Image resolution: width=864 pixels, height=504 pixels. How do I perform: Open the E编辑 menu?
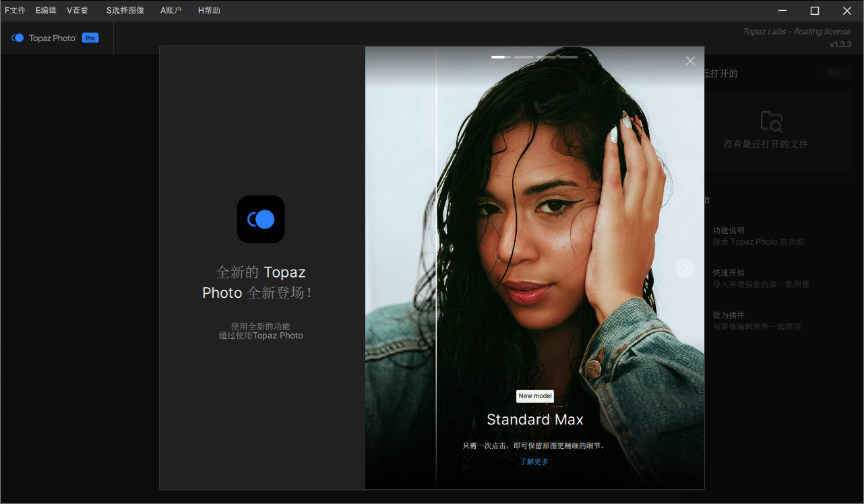pos(45,10)
